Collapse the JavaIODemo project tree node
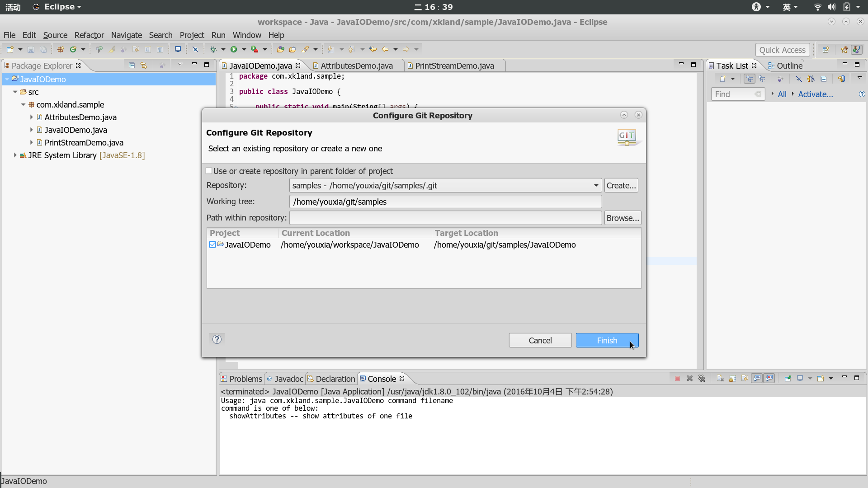 pos(7,79)
